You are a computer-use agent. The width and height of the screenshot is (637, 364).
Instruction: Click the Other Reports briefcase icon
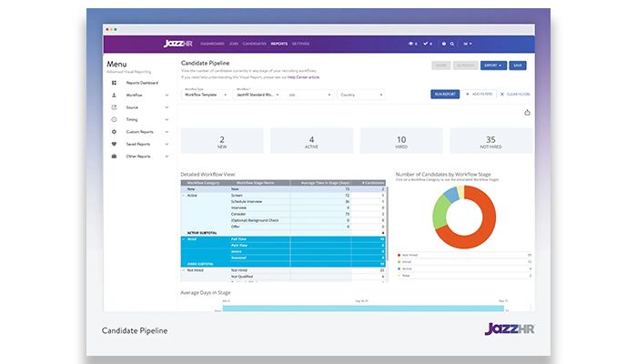tap(114, 156)
